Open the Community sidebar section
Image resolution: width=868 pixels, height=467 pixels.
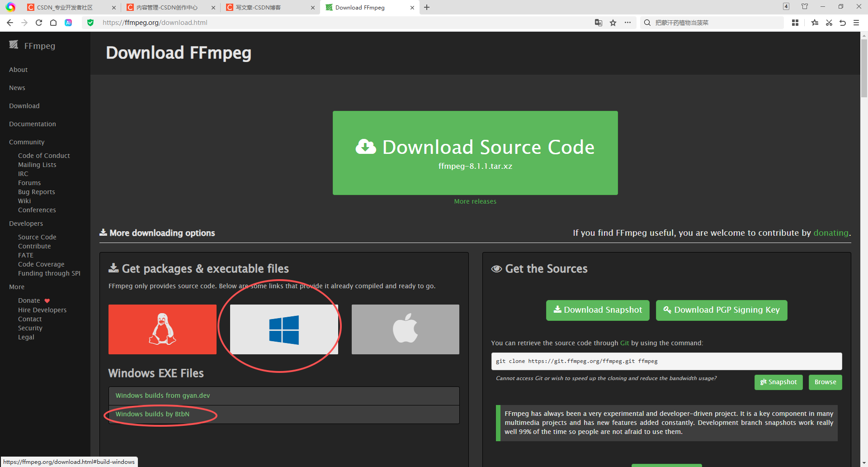click(27, 142)
